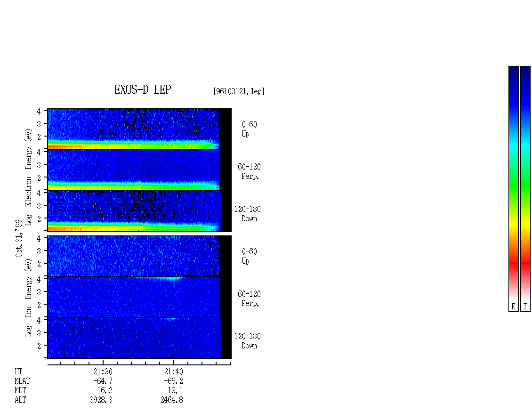The height and width of the screenshot is (412, 532).
Task: Click the MLAT value -66.2
Action: coord(173,381)
